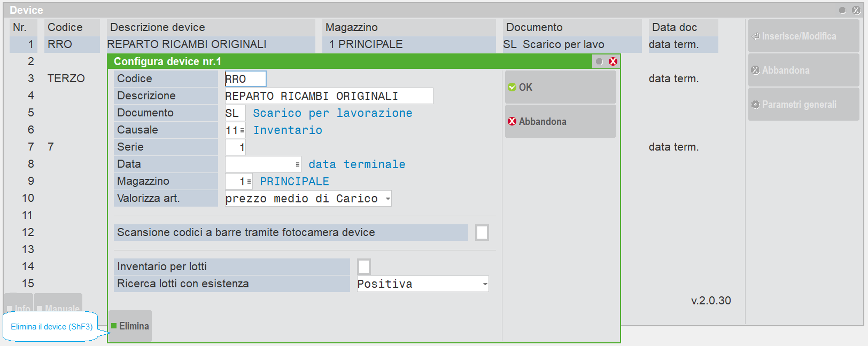Click Abbandona in the right side panel

click(x=803, y=70)
